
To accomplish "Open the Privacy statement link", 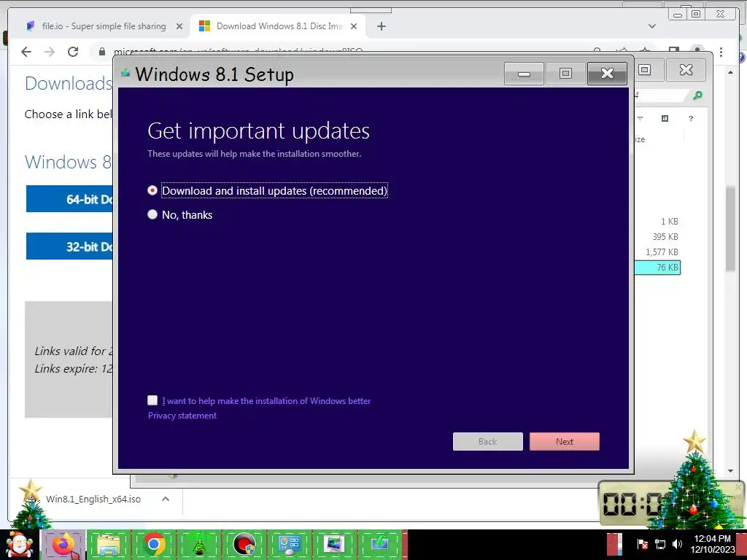I will tap(182, 416).
